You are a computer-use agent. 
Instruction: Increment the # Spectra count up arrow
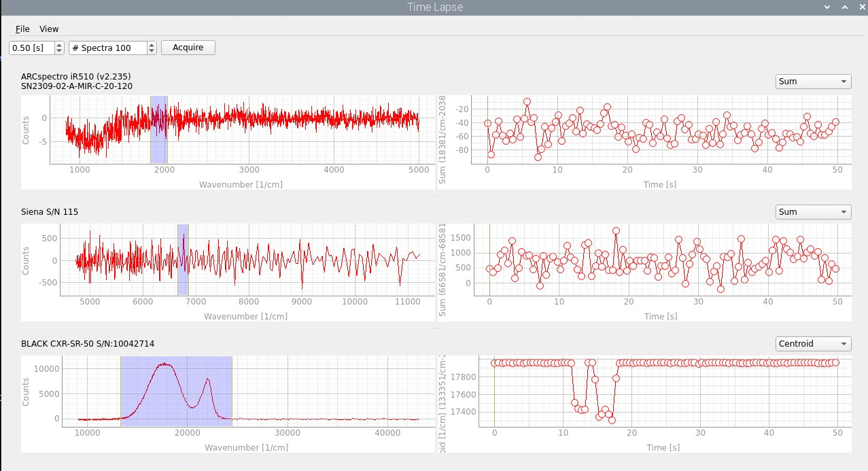click(x=151, y=45)
